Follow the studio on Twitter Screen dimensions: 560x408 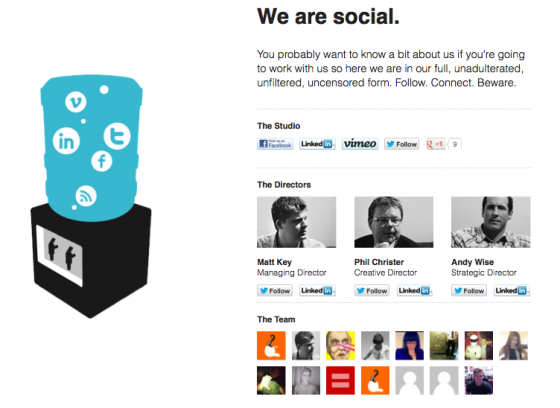402,144
